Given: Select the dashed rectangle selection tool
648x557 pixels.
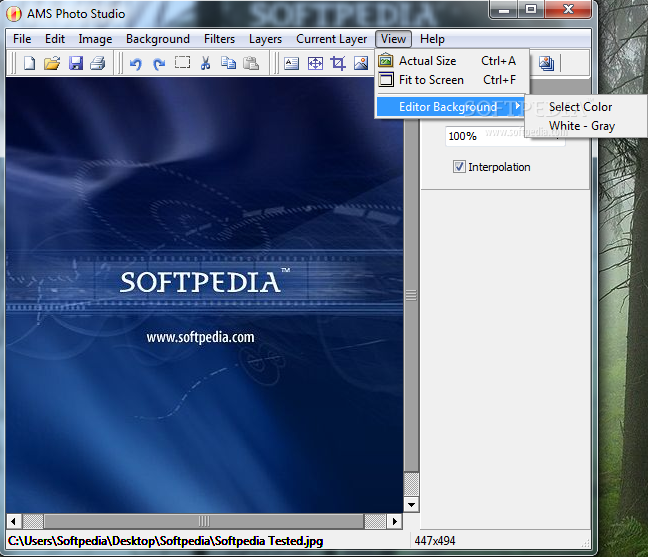Looking at the screenshot, I should (182, 62).
